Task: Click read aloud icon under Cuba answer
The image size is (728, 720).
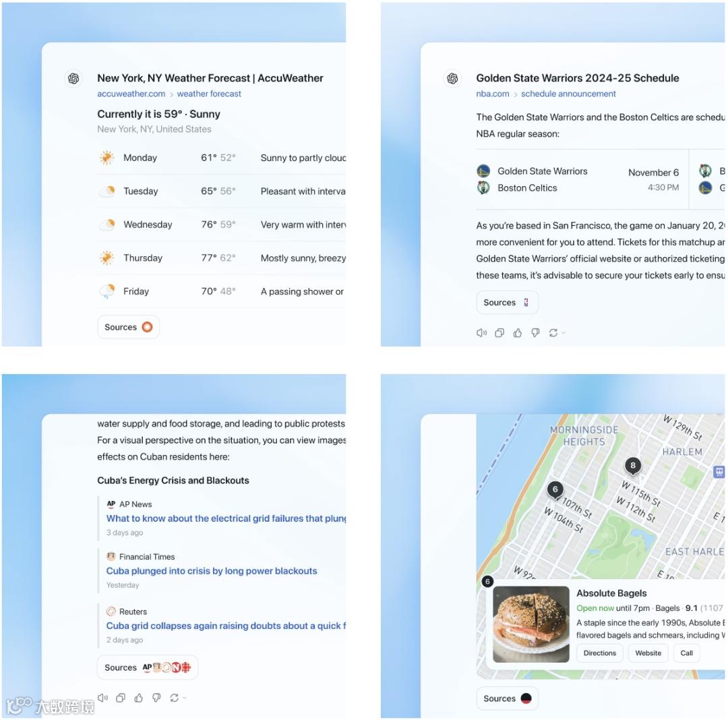Action: click(x=102, y=698)
